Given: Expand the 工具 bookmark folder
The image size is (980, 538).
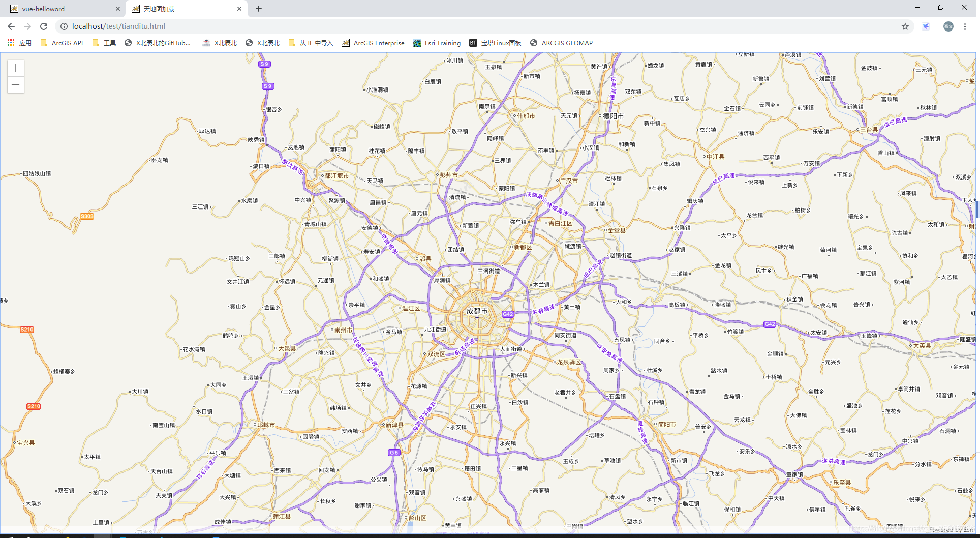Looking at the screenshot, I should (104, 43).
